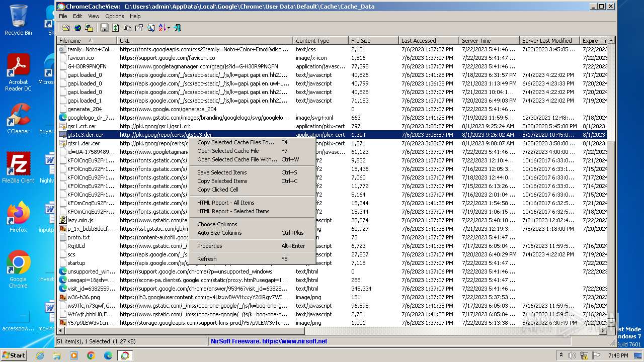The width and height of the screenshot is (644, 362).
Task: Open Properties from the context menu
Action: coord(252,246)
